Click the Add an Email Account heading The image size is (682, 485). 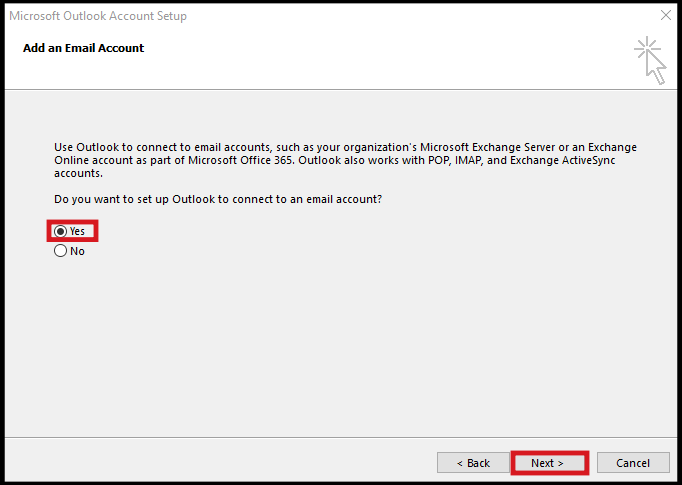point(83,48)
